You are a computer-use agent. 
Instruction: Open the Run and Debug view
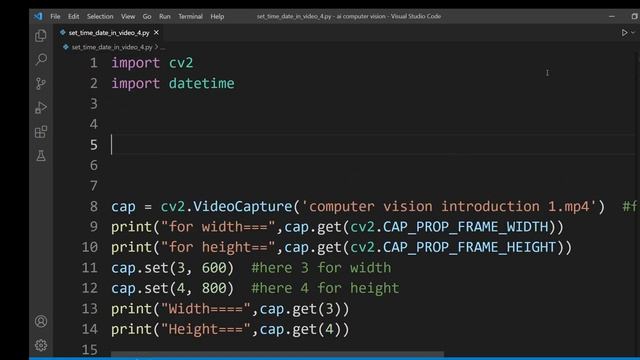point(41,108)
